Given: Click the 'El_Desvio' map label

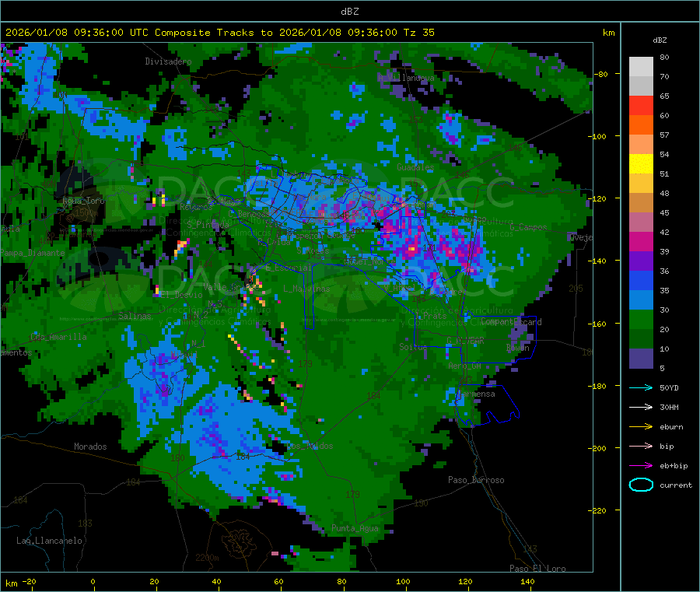Looking at the screenshot, I should pos(181,295).
